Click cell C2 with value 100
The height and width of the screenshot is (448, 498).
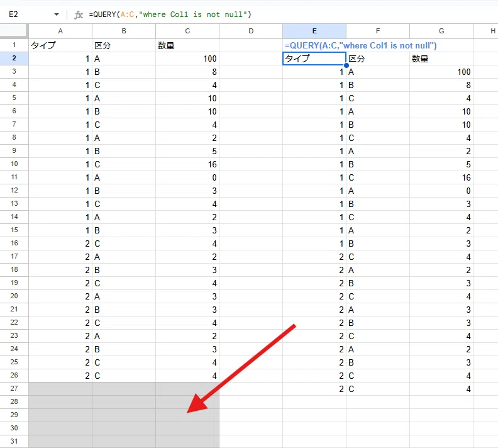click(x=187, y=59)
